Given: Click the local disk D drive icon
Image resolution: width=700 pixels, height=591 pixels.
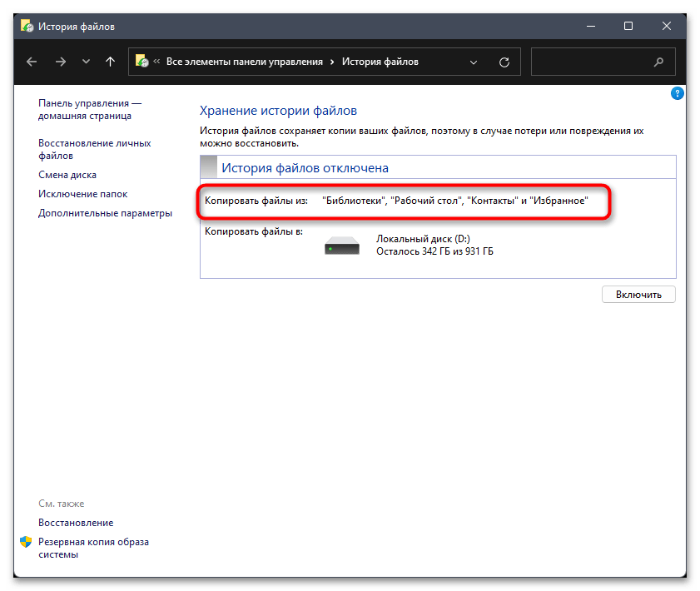Looking at the screenshot, I should tap(341, 245).
